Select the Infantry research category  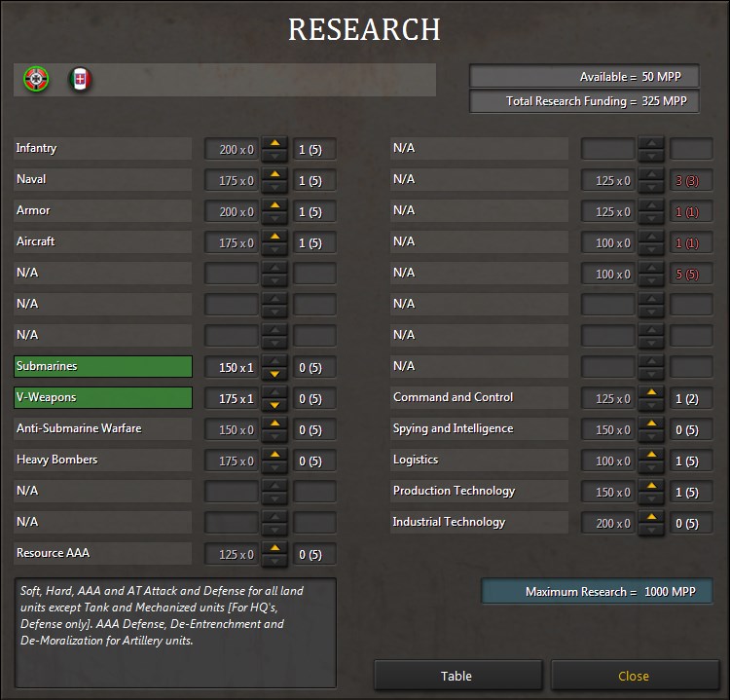point(102,149)
